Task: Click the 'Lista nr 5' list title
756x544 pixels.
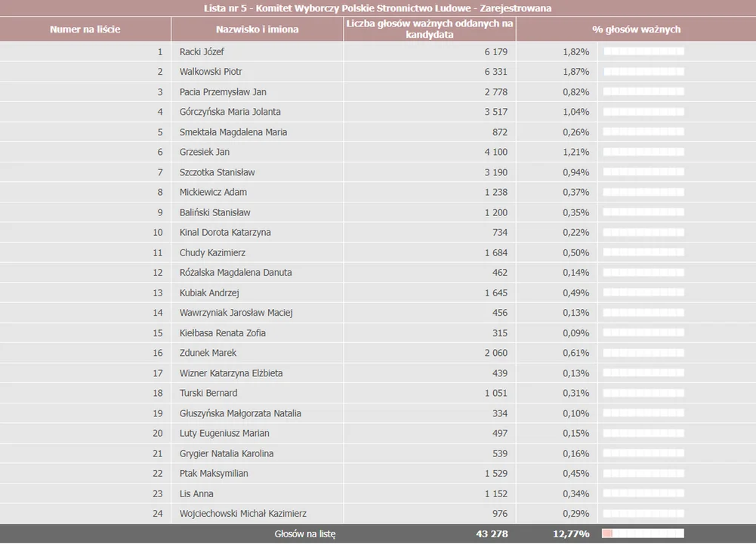Action: [x=378, y=8]
